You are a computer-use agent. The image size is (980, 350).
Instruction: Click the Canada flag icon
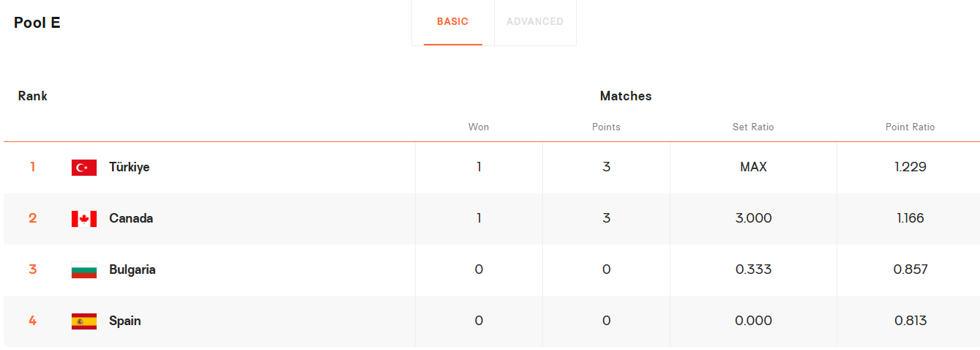(x=84, y=219)
